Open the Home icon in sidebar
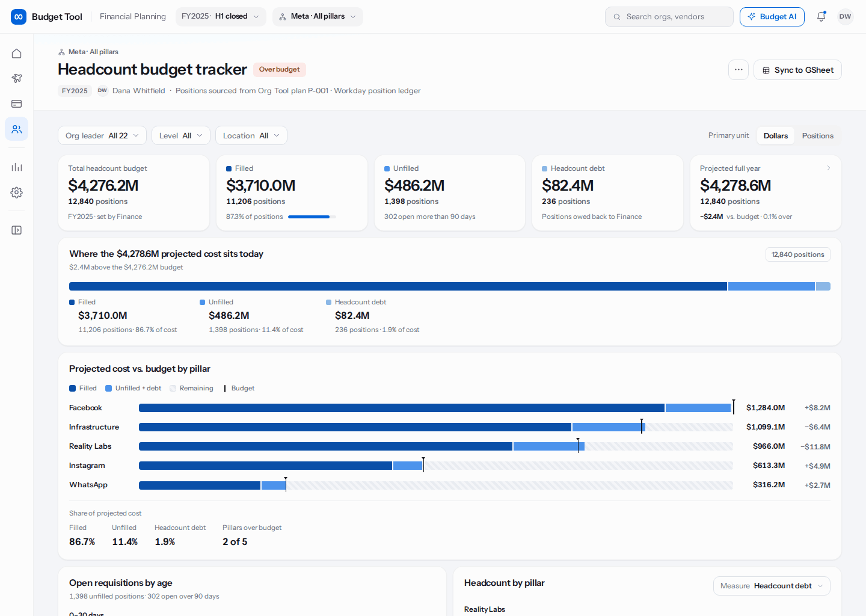 click(x=17, y=54)
